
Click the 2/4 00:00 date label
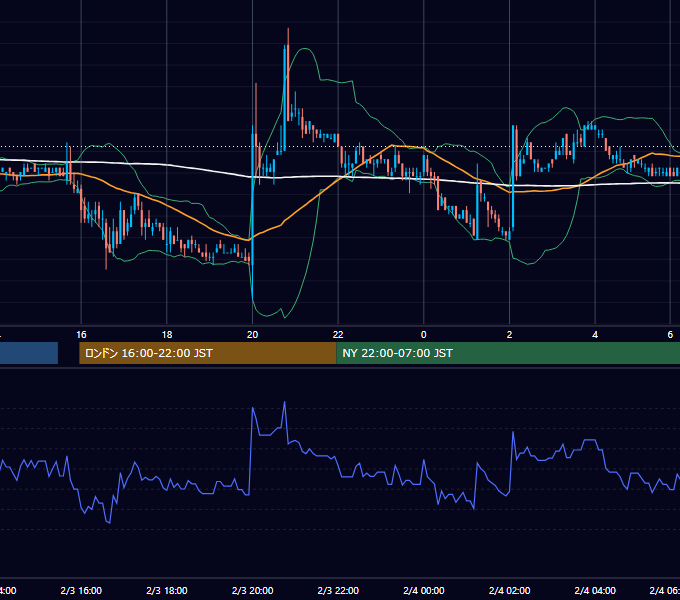(x=424, y=590)
